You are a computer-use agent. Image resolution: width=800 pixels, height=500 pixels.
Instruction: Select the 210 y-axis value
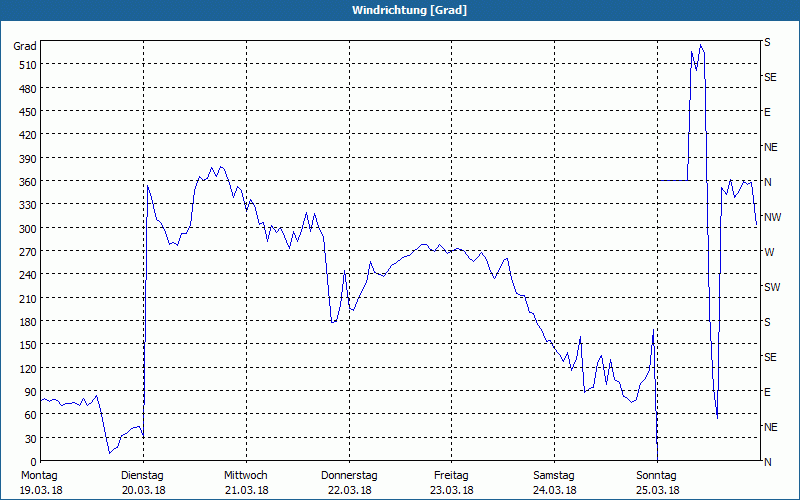[x=28, y=298]
